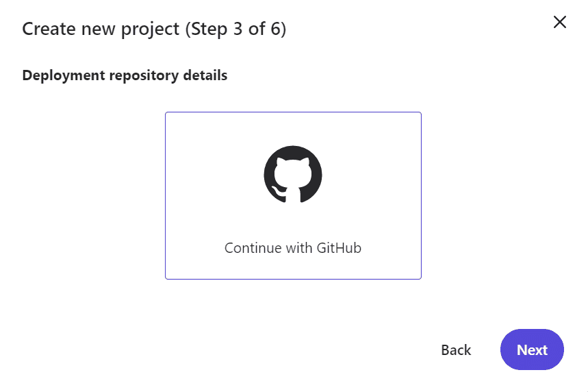Choose GitHub as the deployment repository provider

click(x=293, y=195)
